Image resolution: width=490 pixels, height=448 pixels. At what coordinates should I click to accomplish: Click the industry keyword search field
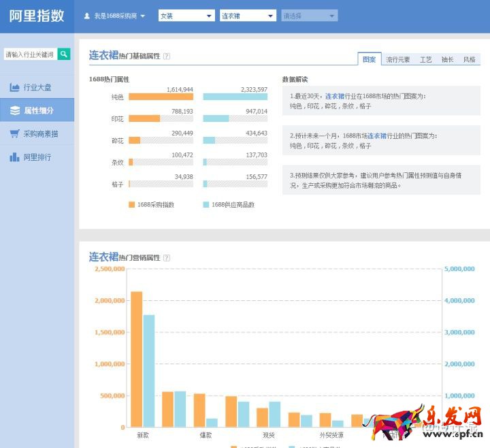point(31,54)
